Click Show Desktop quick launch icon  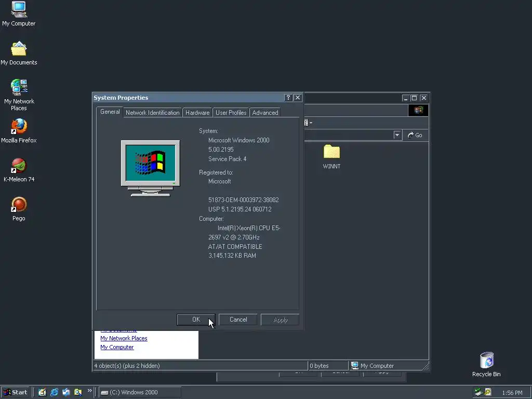click(43, 392)
